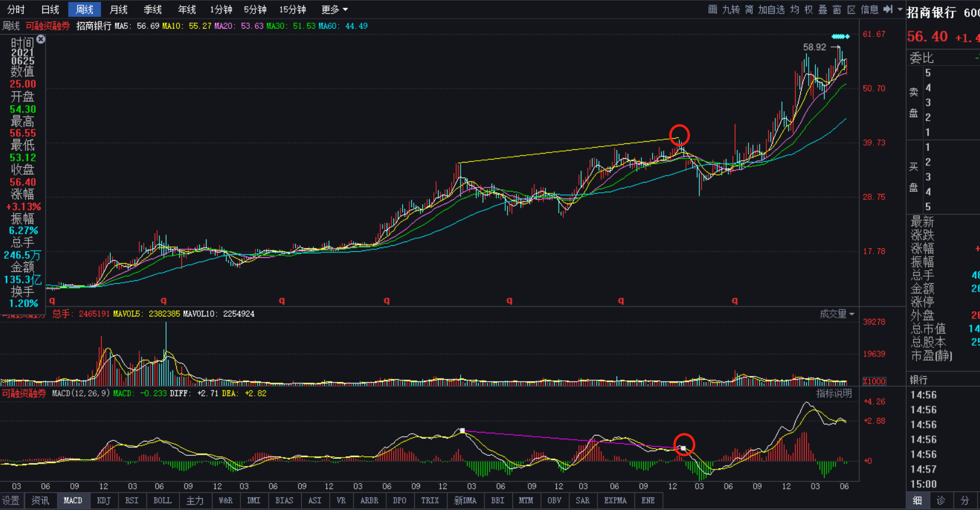Click the X1000 volume scale label

(x=874, y=381)
